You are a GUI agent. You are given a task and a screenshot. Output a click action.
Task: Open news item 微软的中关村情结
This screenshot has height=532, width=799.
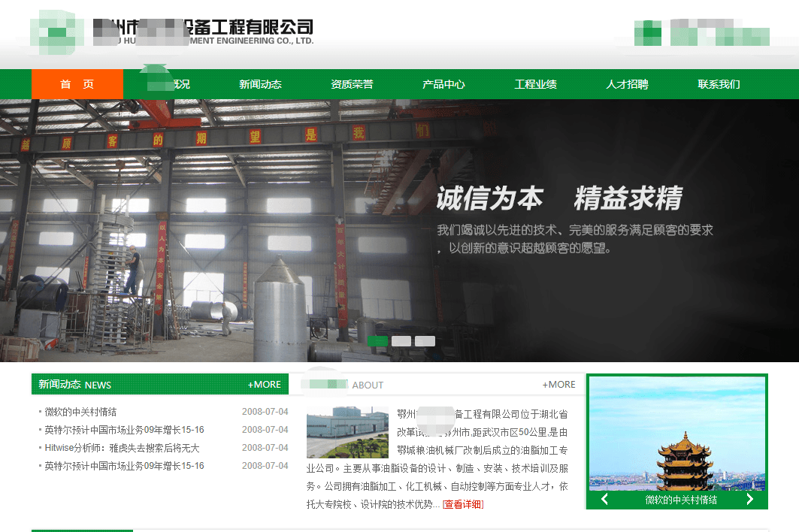[x=80, y=412]
